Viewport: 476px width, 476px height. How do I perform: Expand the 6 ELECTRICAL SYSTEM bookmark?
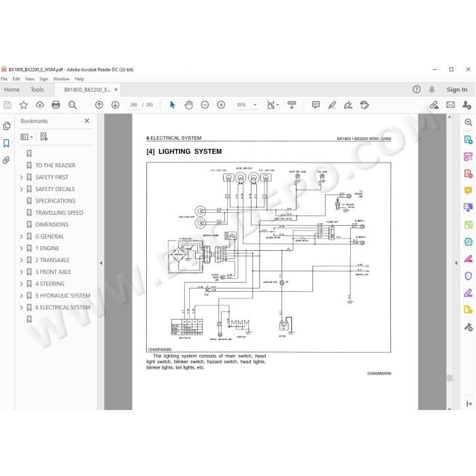tap(21, 307)
